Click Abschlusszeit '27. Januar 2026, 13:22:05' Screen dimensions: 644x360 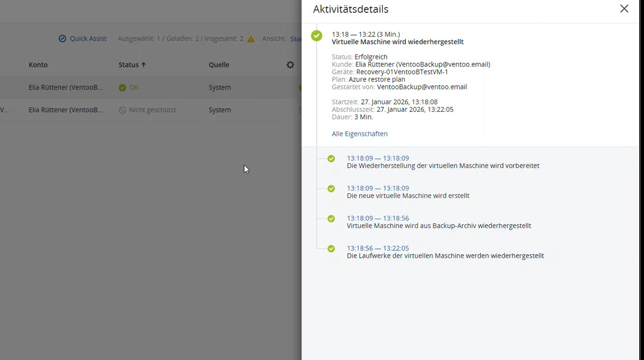415,109
